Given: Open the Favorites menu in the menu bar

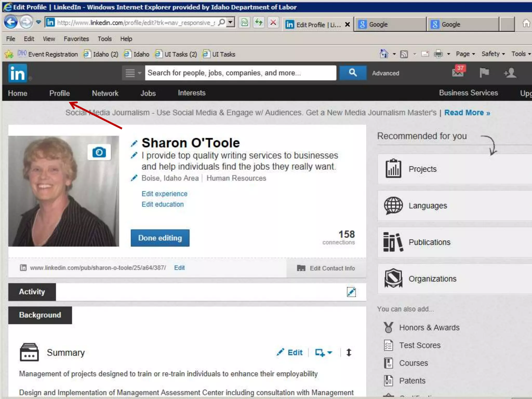Looking at the screenshot, I should click(76, 39).
